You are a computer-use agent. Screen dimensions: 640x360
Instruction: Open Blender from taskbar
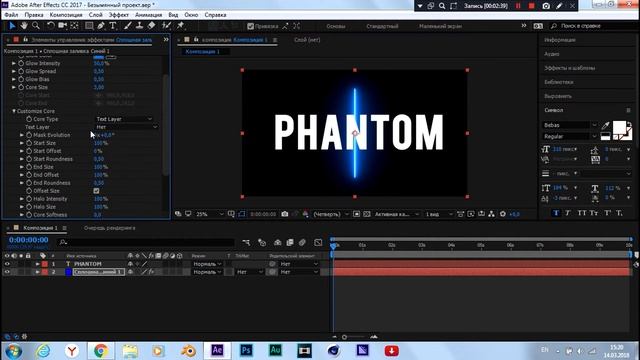coord(188,351)
